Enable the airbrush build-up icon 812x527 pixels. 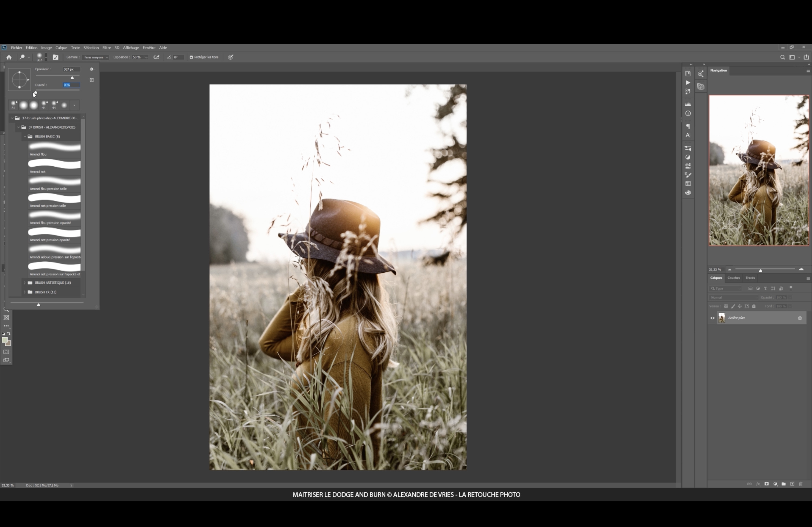tap(156, 57)
